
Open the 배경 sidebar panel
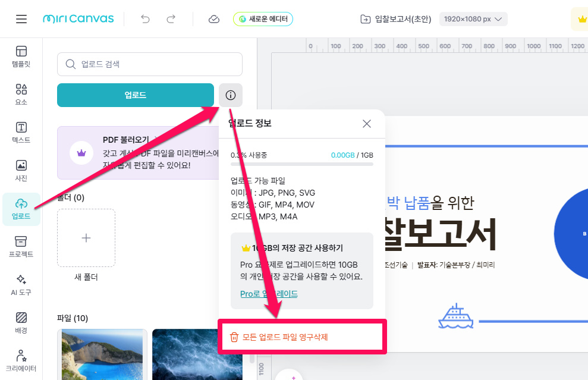(21, 323)
